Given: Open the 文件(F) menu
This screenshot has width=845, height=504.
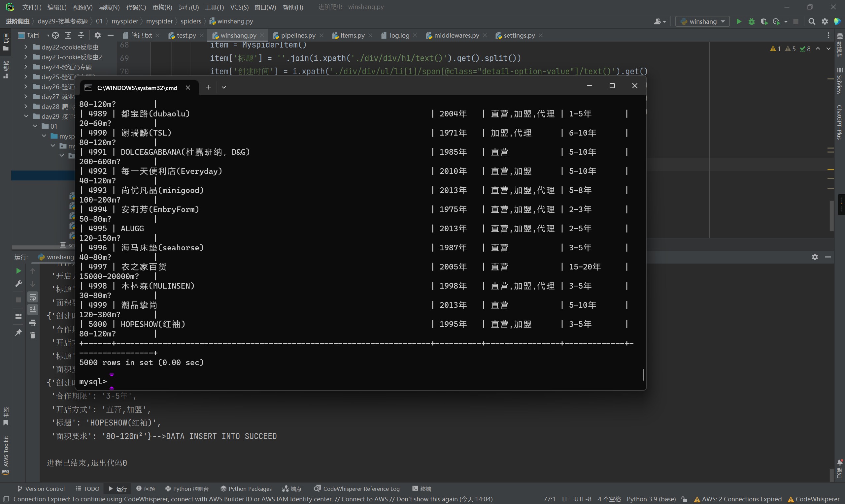Looking at the screenshot, I should (32, 7).
